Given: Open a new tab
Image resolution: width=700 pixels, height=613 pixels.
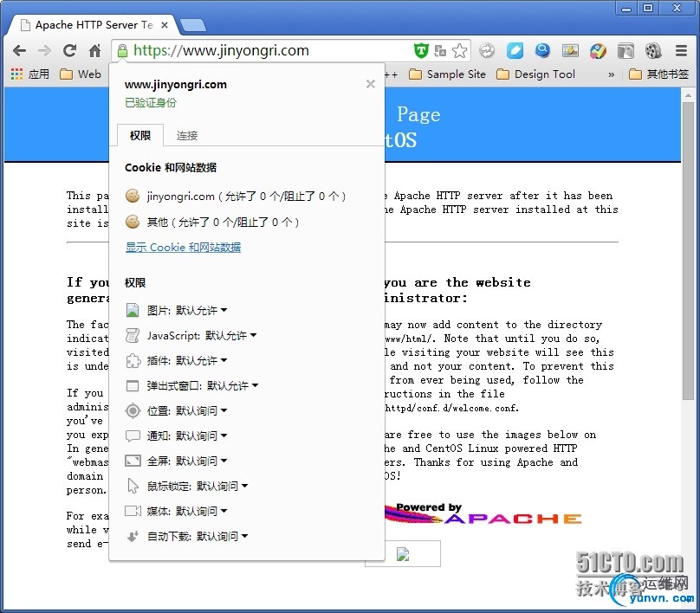Looking at the screenshot, I should [x=193, y=25].
